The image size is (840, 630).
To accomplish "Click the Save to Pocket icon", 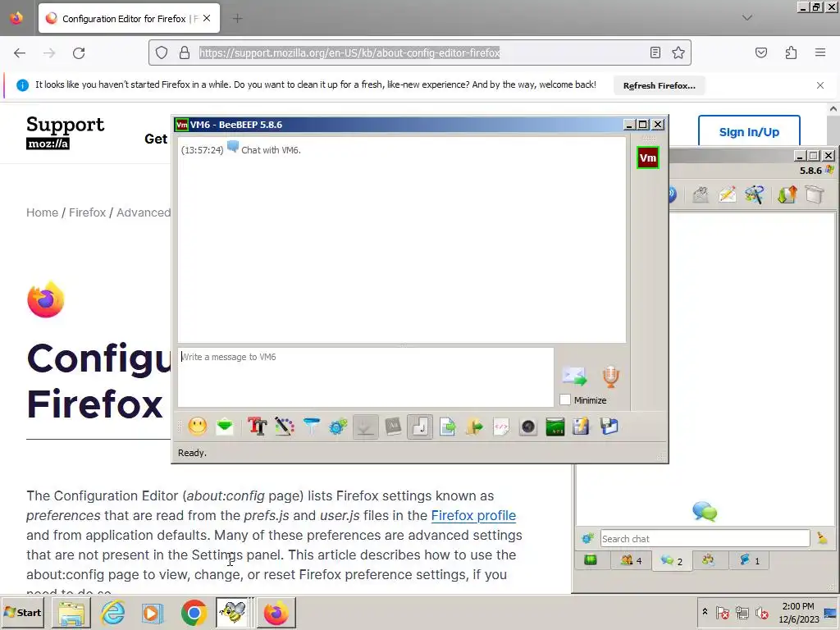I will [761, 52].
